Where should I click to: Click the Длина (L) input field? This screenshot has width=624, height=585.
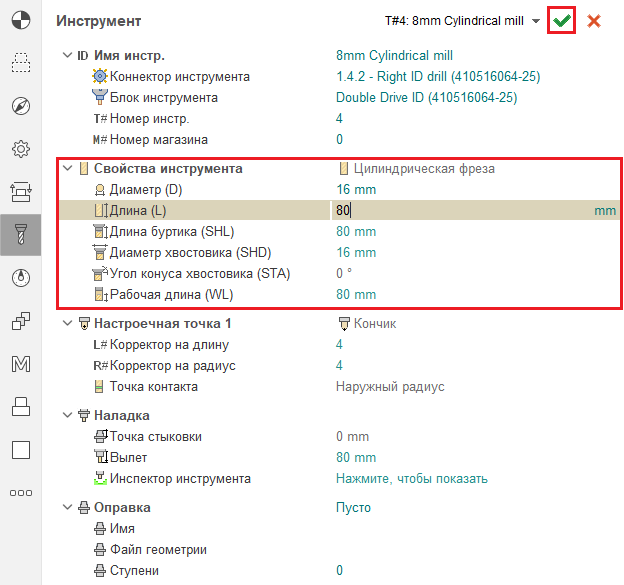460,211
